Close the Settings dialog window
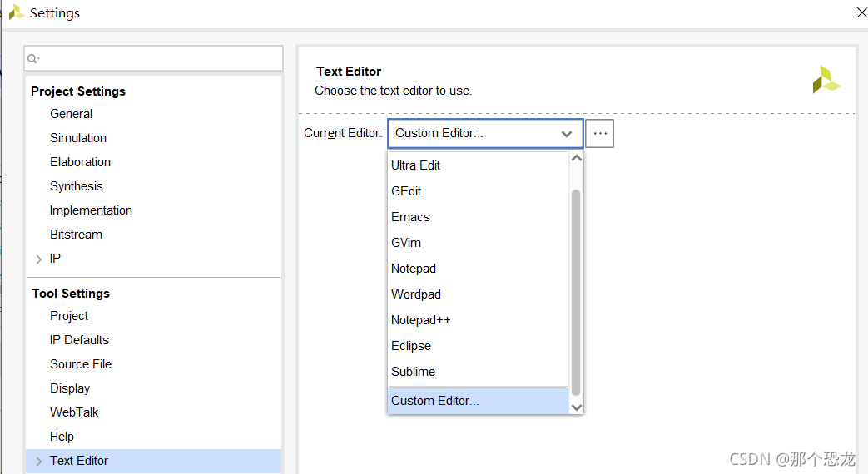This screenshot has height=474, width=868. pyautogui.click(x=861, y=12)
